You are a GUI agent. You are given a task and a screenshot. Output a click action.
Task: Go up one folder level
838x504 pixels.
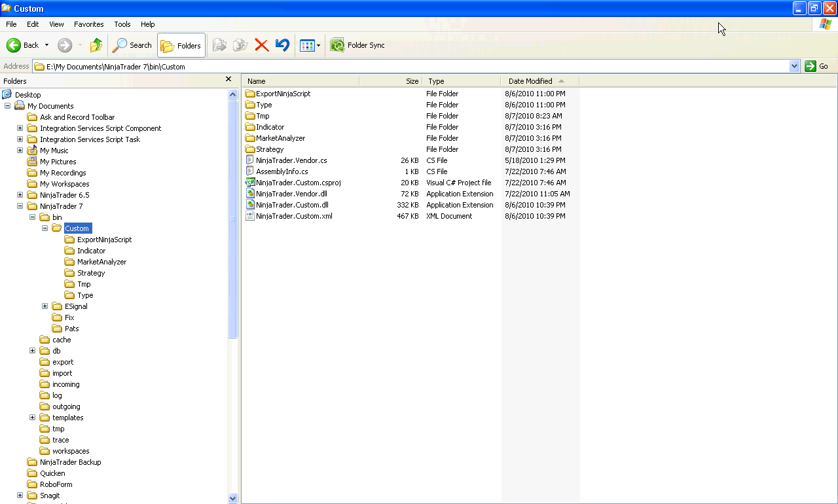(96, 45)
